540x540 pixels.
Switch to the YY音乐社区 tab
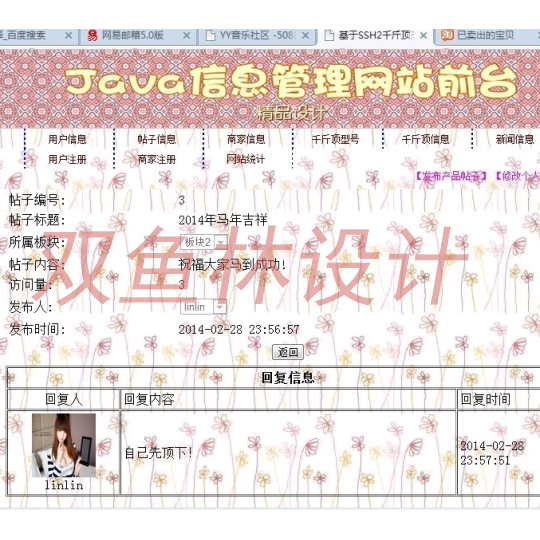coord(257,36)
